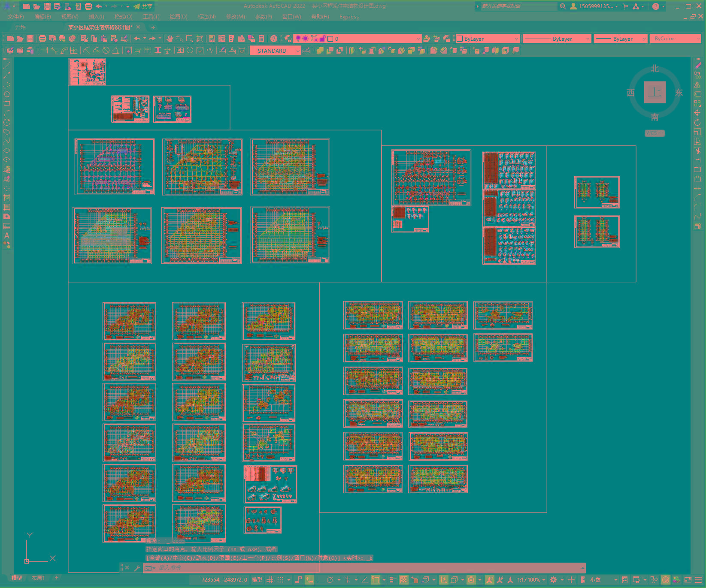Click the Plot printer icon in the title bar
The image size is (706, 588).
tap(88, 6)
